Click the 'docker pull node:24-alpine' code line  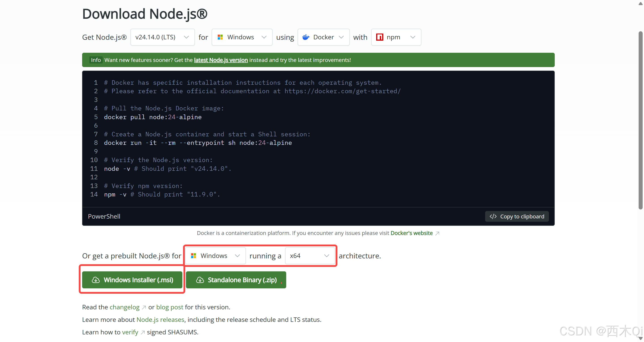pos(153,117)
